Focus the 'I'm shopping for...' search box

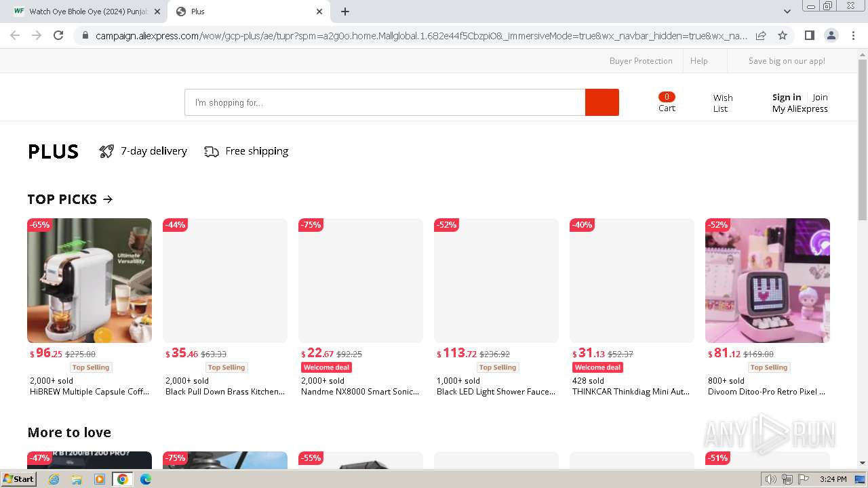[385, 102]
